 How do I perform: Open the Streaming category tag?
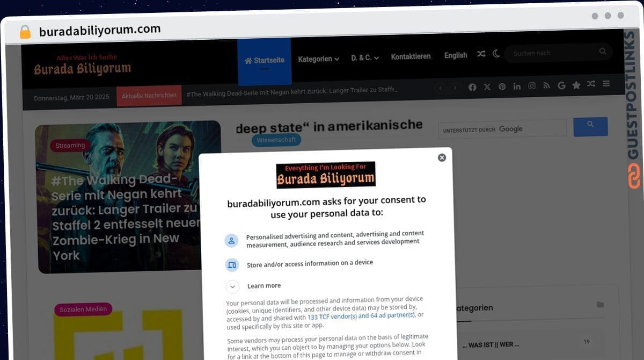pos(70,146)
